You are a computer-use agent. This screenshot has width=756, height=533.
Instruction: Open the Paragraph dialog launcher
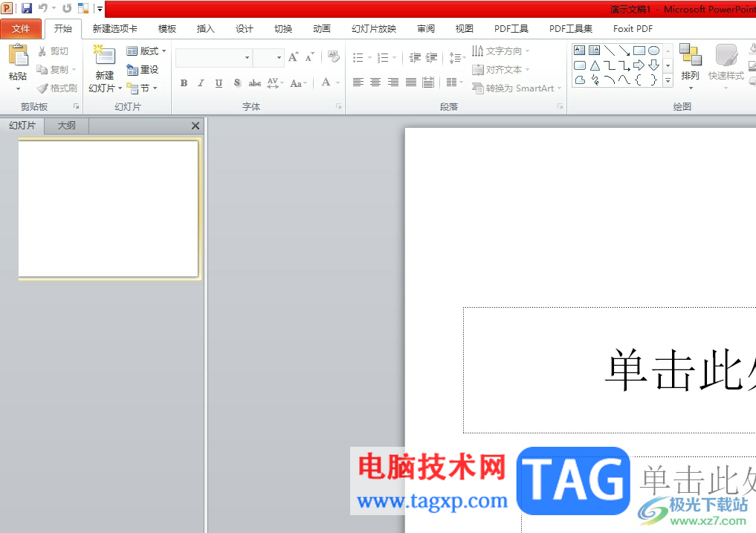[560, 106]
